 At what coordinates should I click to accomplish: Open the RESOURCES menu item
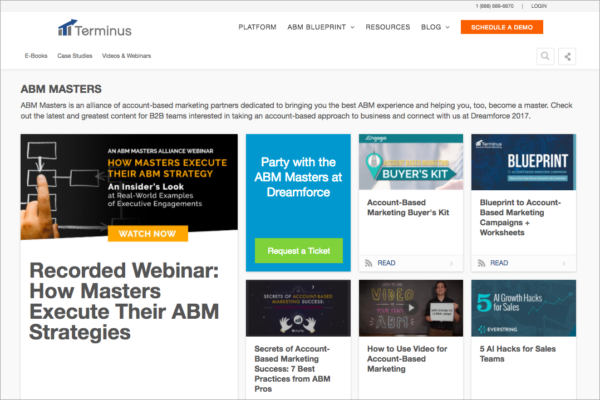388,27
